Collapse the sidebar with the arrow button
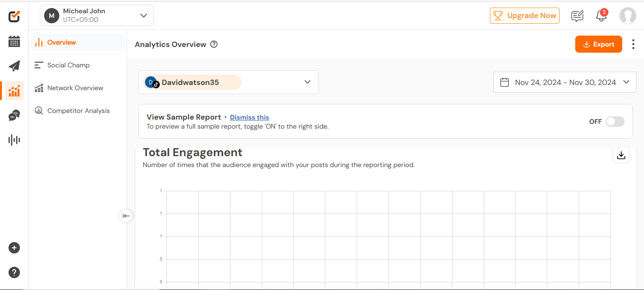 click(x=126, y=216)
